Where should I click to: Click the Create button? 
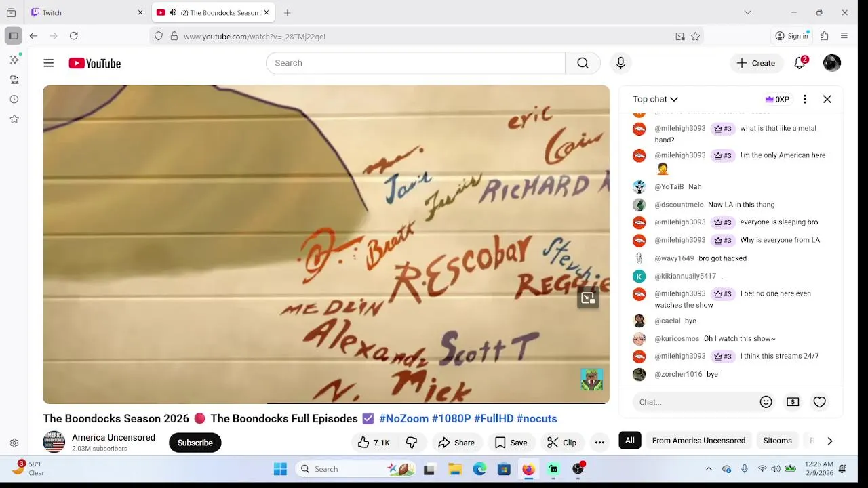tap(756, 63)
